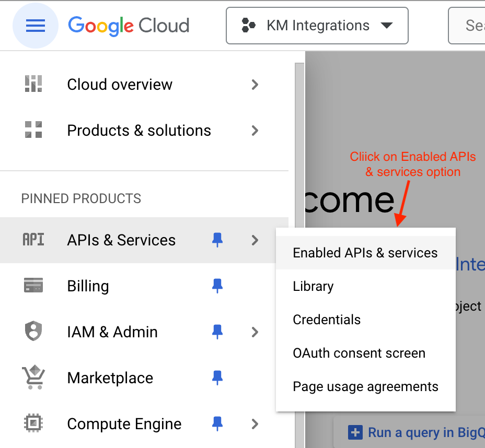
Task: Expand the IAM & Admin chevron
Action: tap(255, 332)
